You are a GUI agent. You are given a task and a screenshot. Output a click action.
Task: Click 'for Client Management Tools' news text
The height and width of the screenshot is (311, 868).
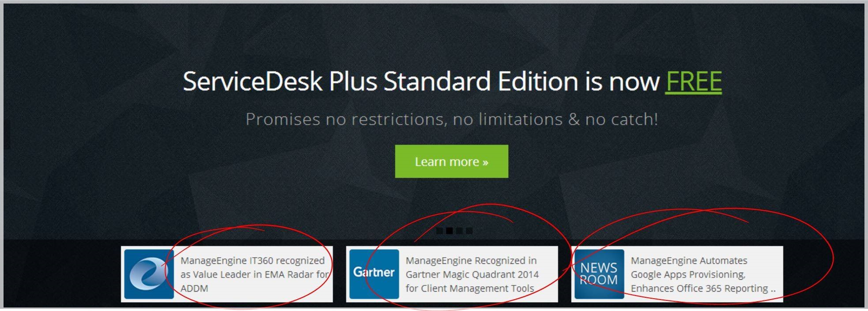pyautogui.click(x=470, y=288)
